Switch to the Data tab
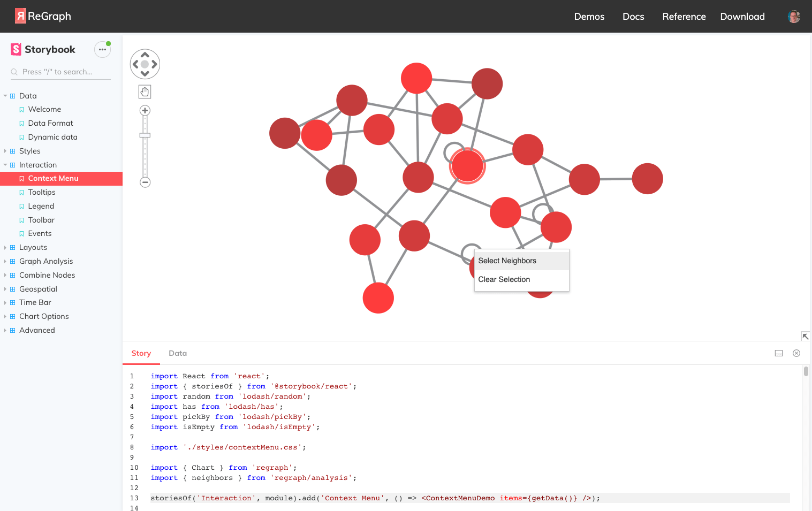812x511 pixels. tap(178, 353)
